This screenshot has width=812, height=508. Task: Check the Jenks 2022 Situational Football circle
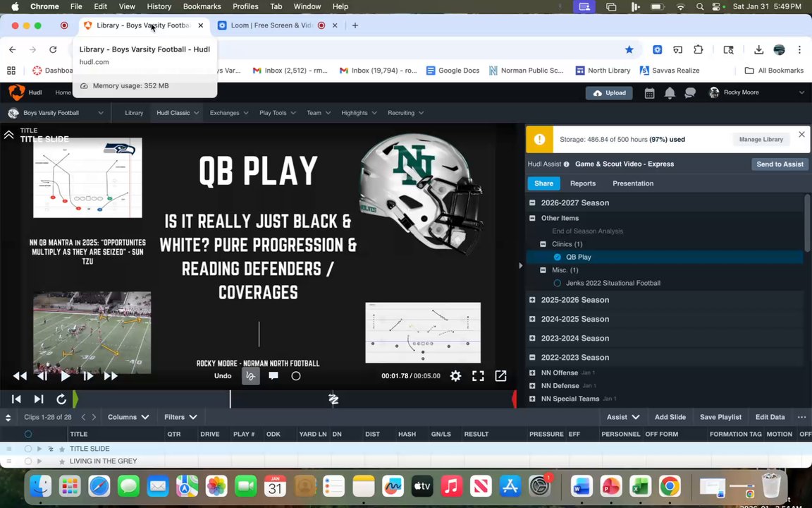click(x=558, y=283)
